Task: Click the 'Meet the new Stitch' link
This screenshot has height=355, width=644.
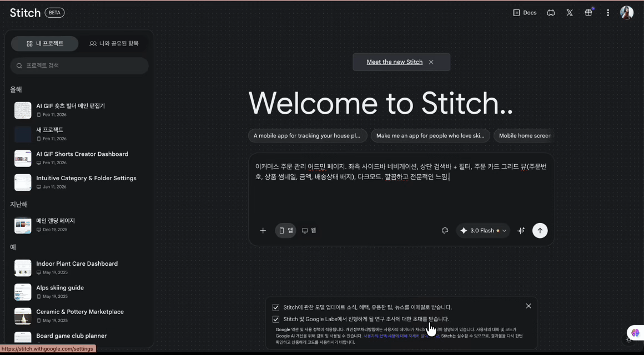Action: (395, 62)
